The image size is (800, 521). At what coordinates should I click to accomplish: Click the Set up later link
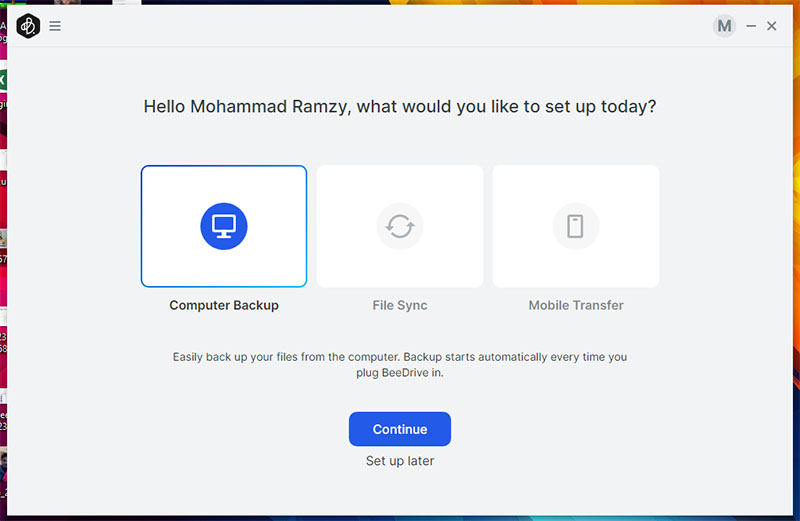[x=400, y=461]
